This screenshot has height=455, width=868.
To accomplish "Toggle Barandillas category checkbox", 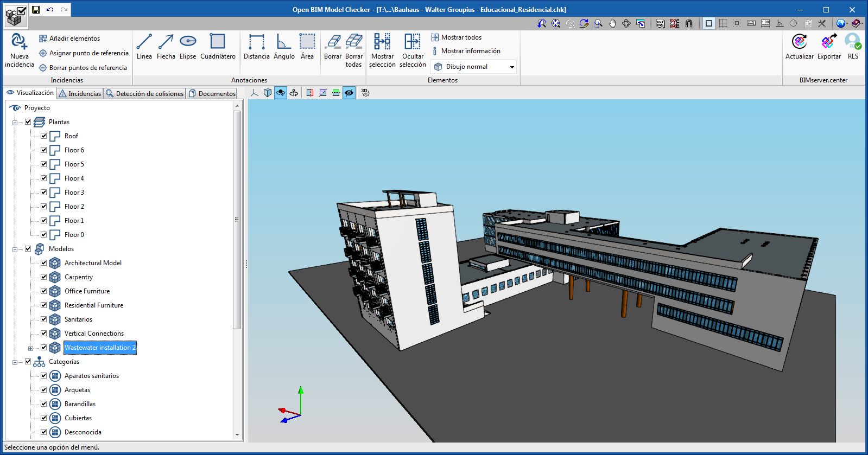I will coord(44,404).
